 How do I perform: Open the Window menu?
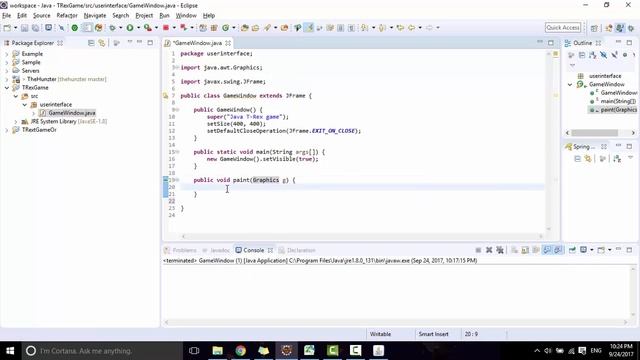point(186,16)
